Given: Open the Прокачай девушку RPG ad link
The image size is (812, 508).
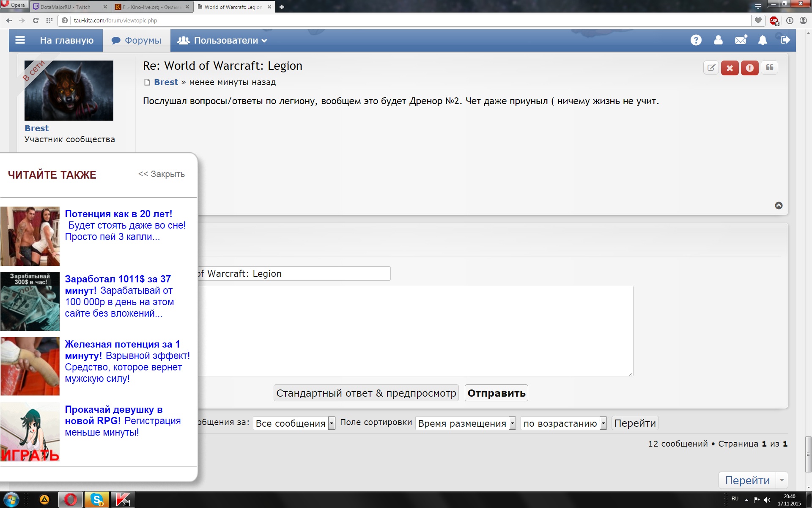Looking at the screenshot, I should 113,415.
